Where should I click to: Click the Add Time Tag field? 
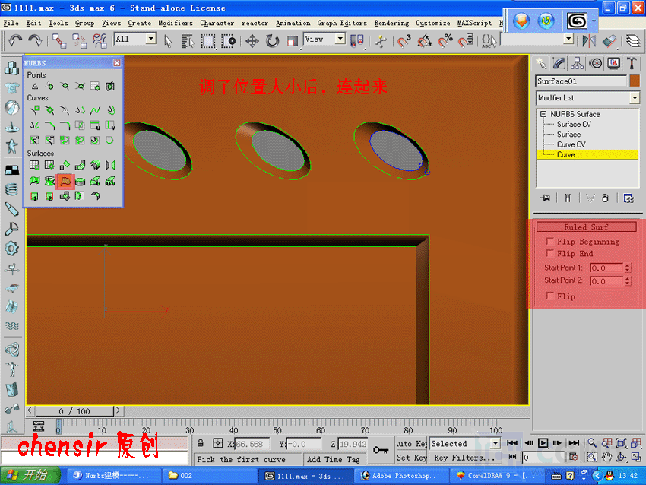[x=333, y=459]
